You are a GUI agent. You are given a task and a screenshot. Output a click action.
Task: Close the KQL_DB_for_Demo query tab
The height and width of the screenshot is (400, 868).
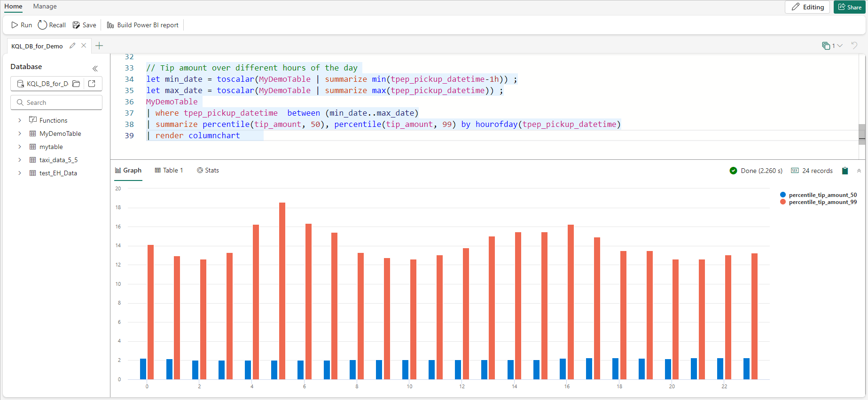pos(84,46)
